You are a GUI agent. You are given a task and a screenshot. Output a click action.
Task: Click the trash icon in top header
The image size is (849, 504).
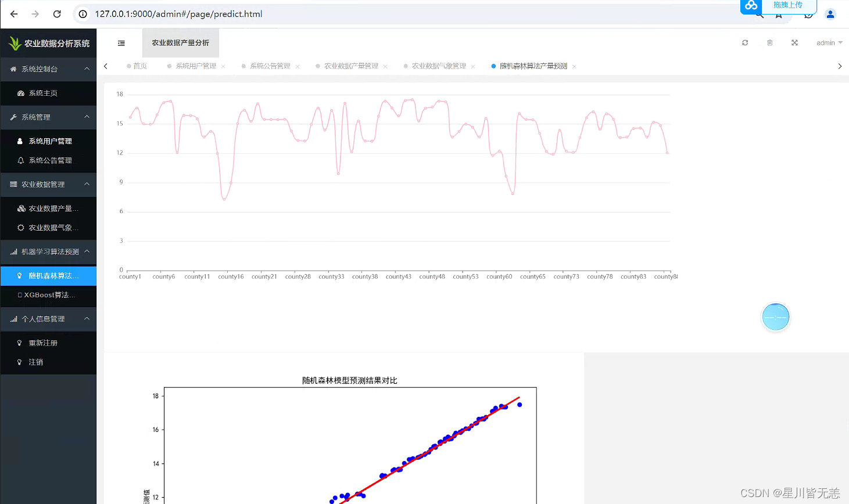[770, 43]
